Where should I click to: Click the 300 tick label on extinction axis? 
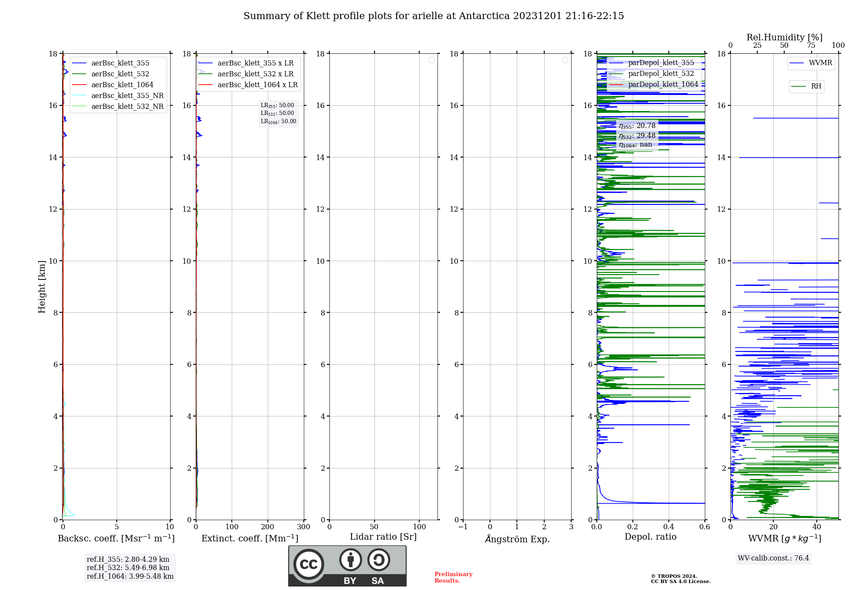[x=303, y=527]
